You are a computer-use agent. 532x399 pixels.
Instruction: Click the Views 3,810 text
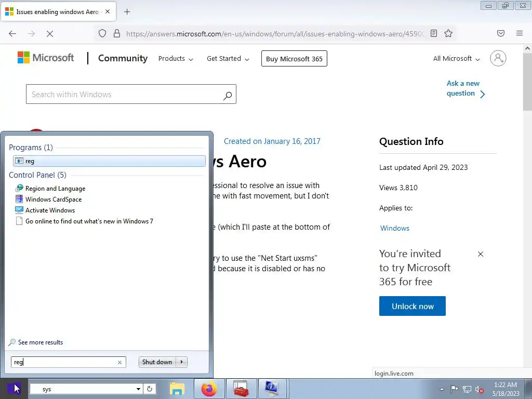click(398, 188)
